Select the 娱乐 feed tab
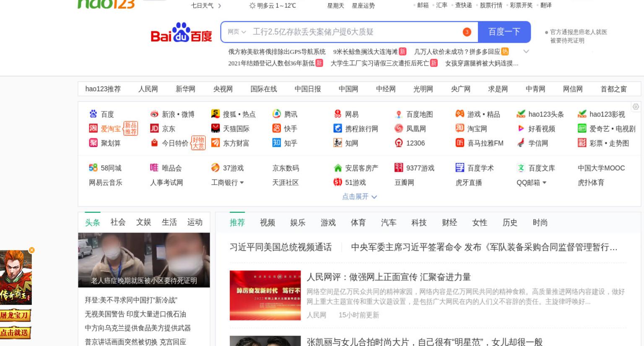Image resolution: width=644 pixels, height=346 pixels. (298, 222)
